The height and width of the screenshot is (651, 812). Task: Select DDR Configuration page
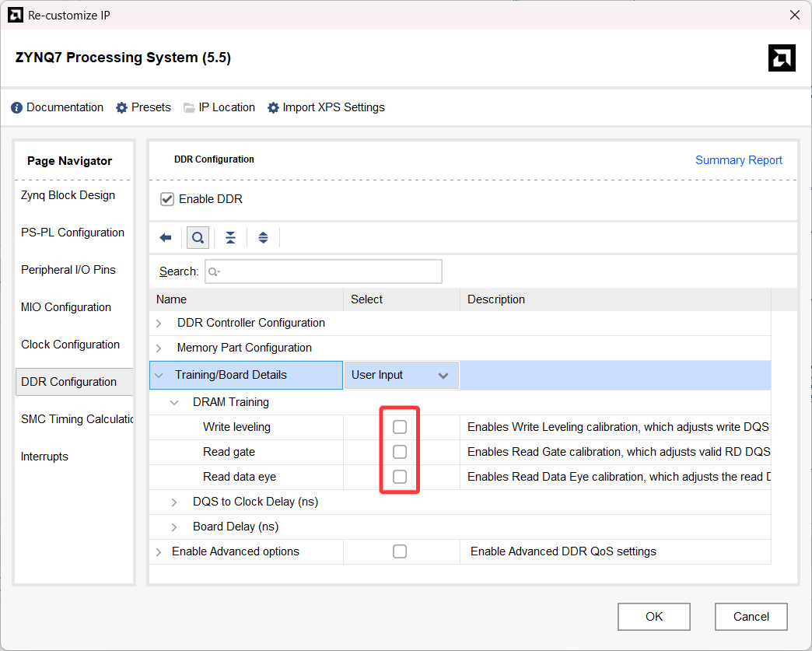coord(74,382)
